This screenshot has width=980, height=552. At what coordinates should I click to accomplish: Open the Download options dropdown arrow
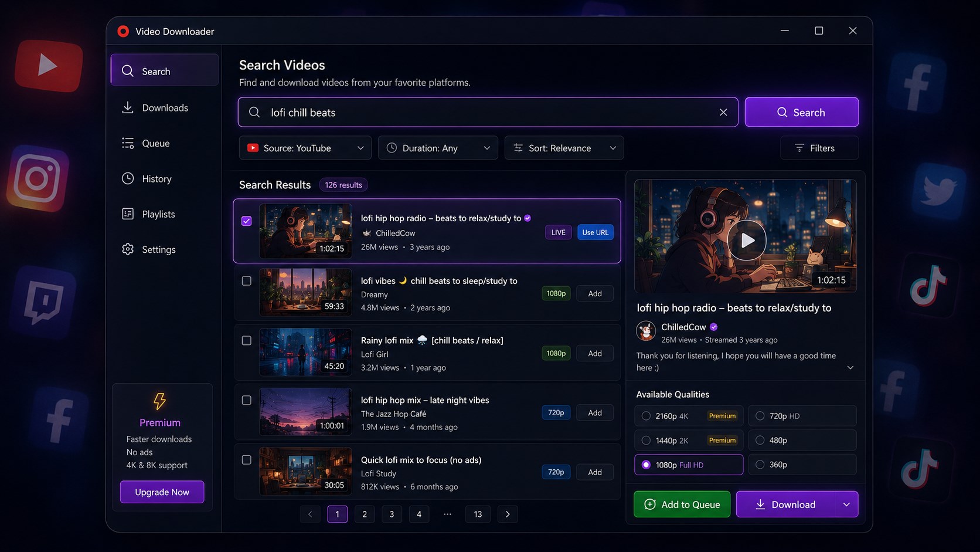[846, 504]
